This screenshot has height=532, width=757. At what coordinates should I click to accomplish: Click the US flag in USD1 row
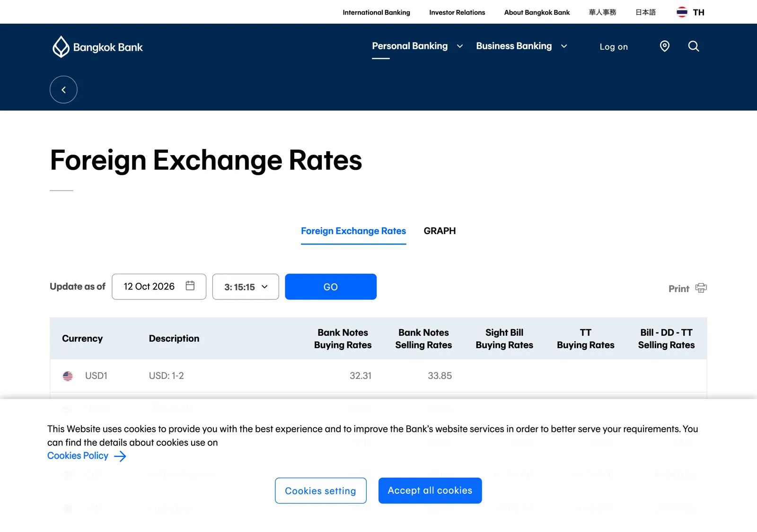[68, 376]
